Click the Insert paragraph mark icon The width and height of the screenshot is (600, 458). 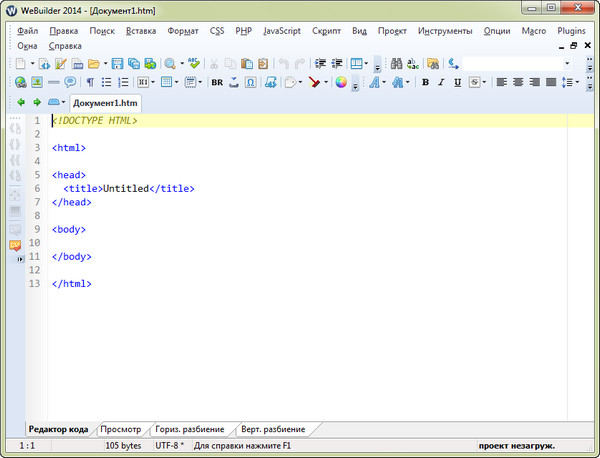tap(89, 82)
